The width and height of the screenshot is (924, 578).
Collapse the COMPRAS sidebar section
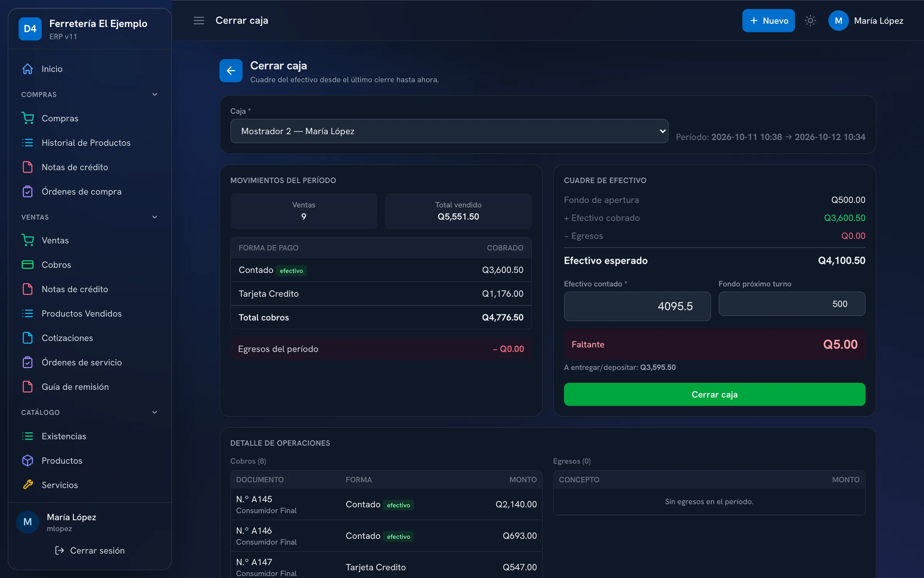[89, 94]
